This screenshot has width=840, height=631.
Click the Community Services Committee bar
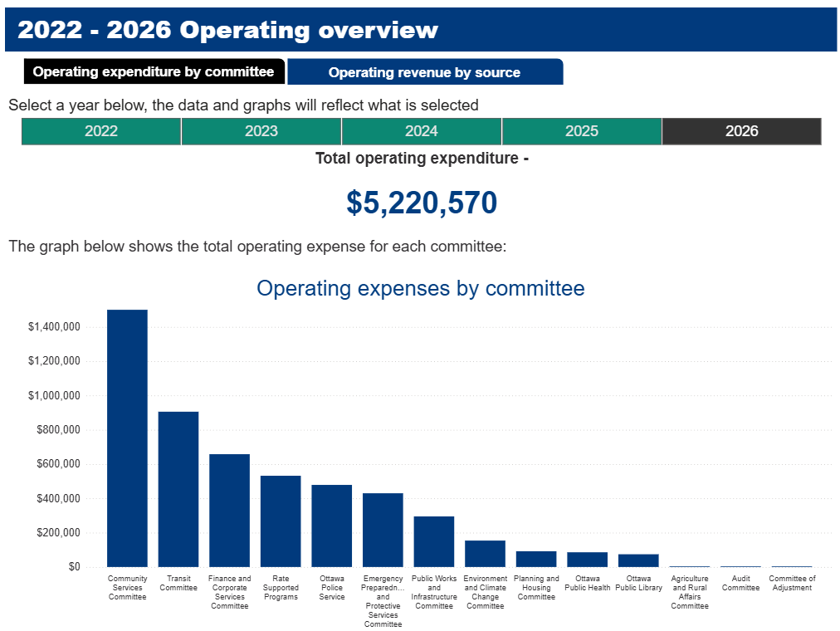pos(127,438)
